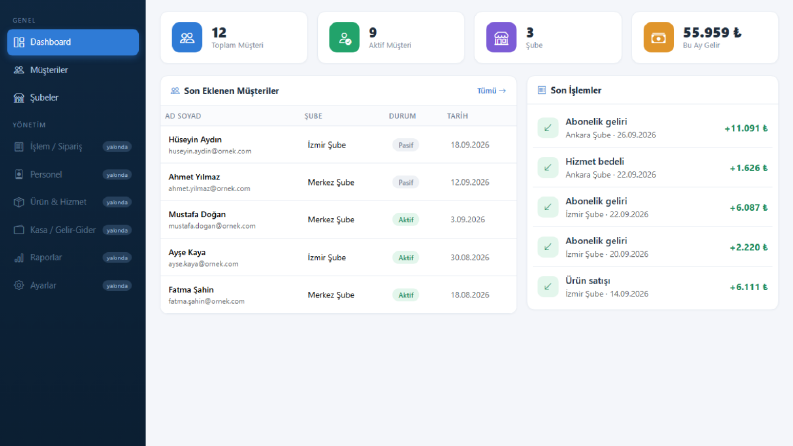Click Pasif status badge for Ahmet Yılmaz
793x446 pixels.
[x=406, y=183]
